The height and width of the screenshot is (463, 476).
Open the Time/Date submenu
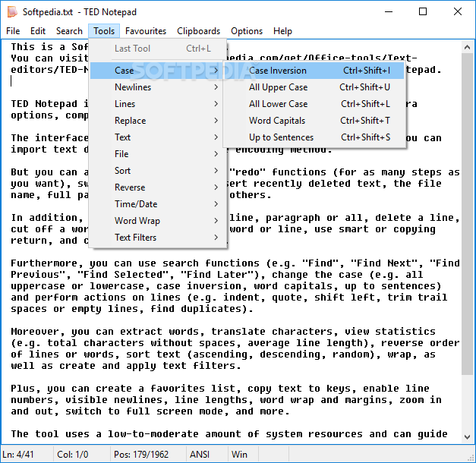click(x=157, y=204)
